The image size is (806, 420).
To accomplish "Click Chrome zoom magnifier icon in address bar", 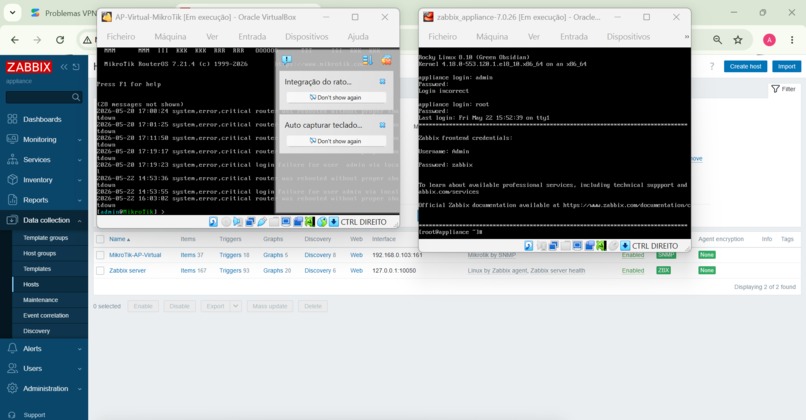I will point(717,40).
